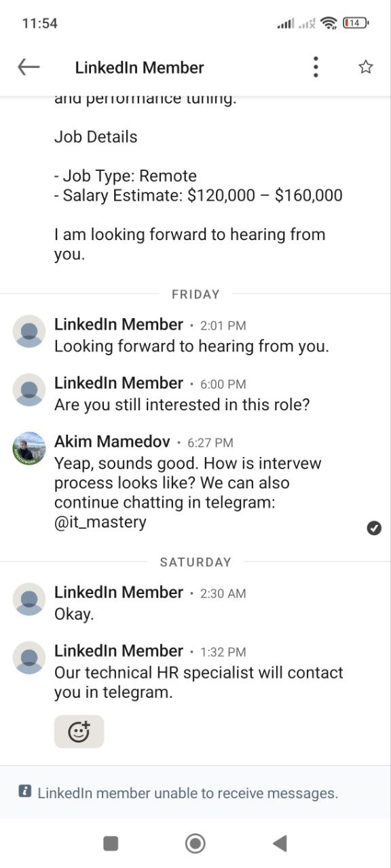Tap the Salary Estimate line in message
Screen dimensions: 391x868
point(198,196)
